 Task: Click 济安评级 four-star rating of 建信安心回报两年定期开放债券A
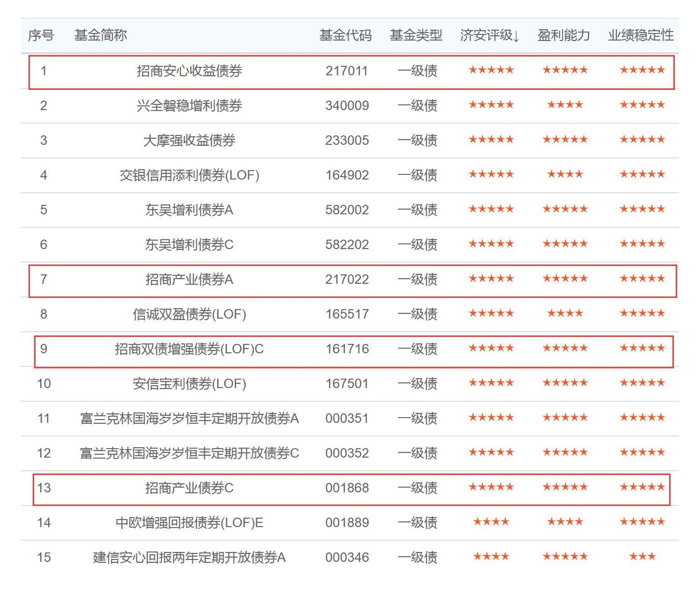click(491, 557)
